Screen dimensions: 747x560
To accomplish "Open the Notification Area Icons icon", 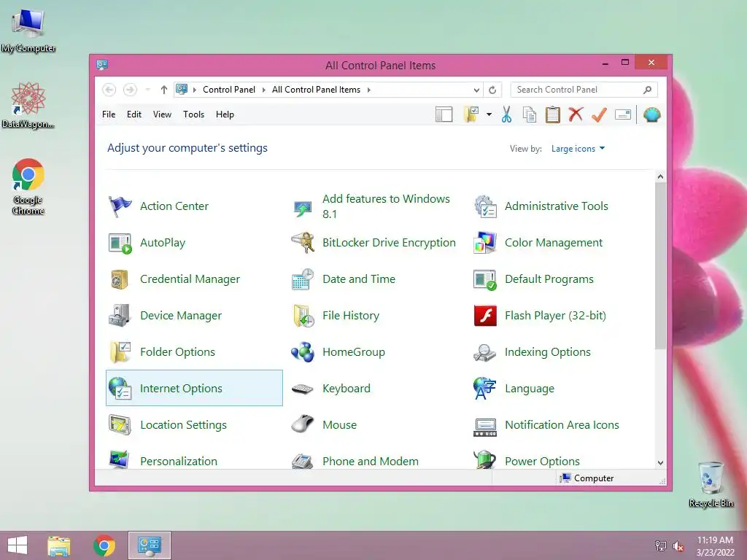I will [485, 427].
